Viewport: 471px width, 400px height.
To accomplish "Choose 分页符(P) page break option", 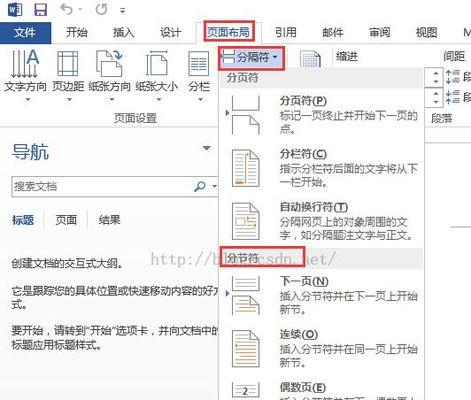I will pos(322,115).
